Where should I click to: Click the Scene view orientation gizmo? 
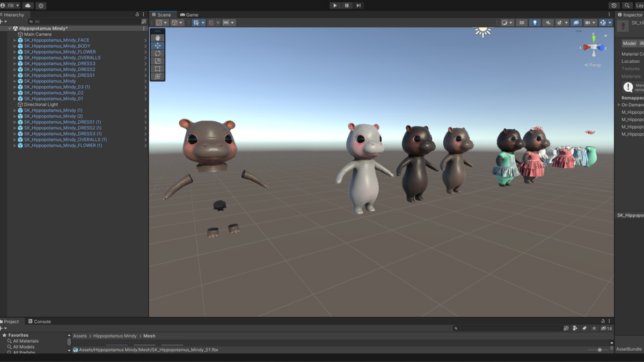pyautogui.click(x=594, y=47)
